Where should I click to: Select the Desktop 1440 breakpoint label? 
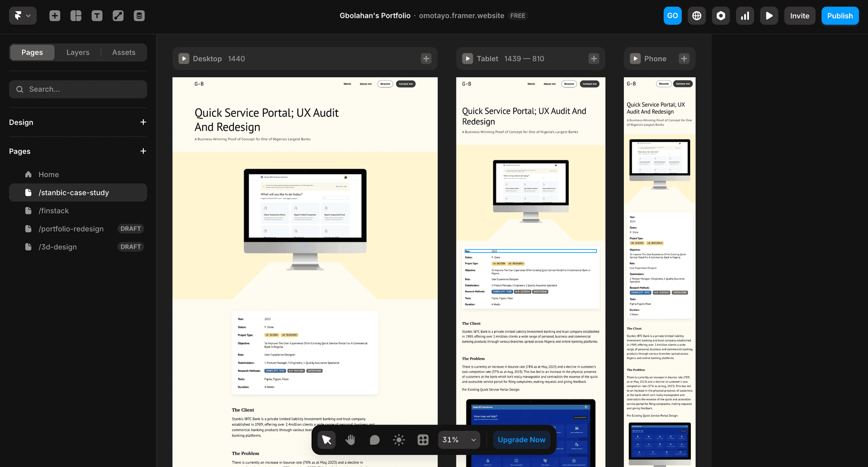[219, 59]
